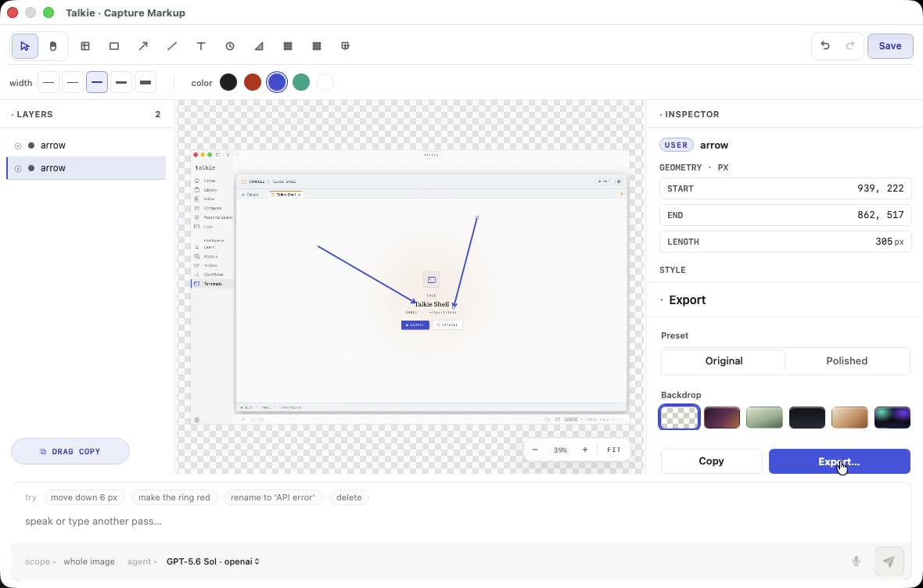The height and width of the screenshot is (588, 923).
Task: Toggle visibility of first arrow layer
Action: (18, 145)
